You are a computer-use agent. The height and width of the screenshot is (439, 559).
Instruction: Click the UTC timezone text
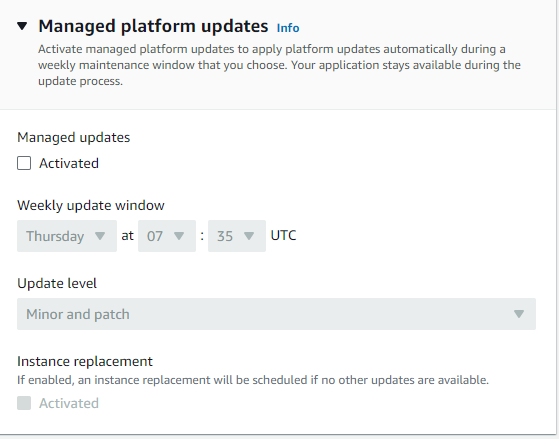(x=283, y=235)
